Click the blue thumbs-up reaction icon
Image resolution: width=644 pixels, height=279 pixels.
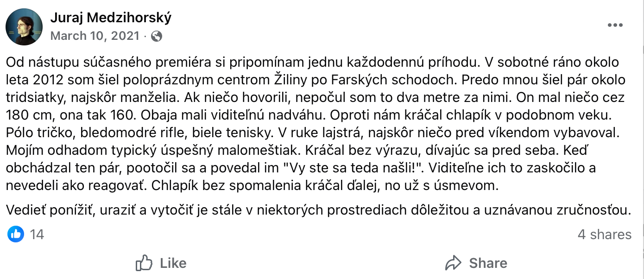click(x=15, y=235)
